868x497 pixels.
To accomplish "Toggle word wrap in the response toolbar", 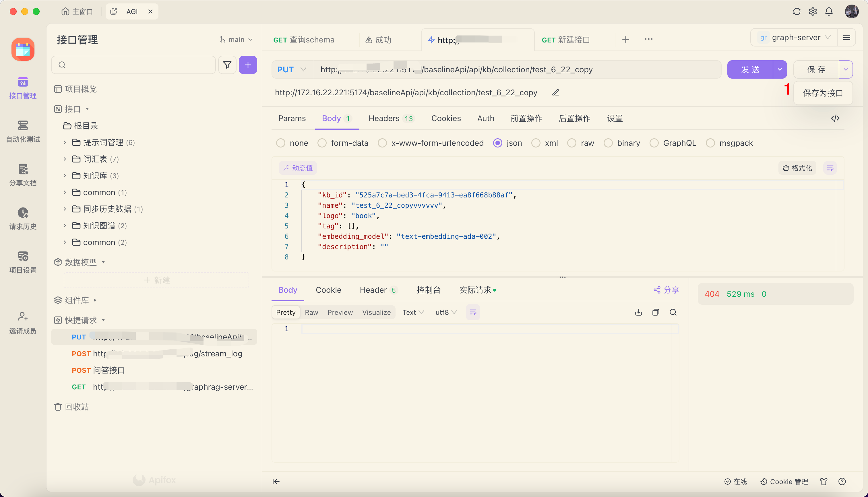I will pos(473,312).
